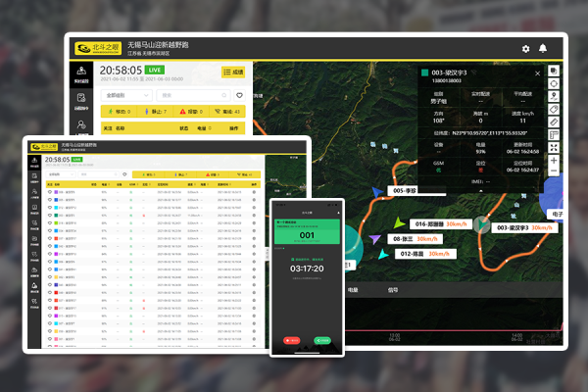Screen dimensions: 588x392
Task: Toggle fullscreen map view icon
Action: (x=554, y=147)
